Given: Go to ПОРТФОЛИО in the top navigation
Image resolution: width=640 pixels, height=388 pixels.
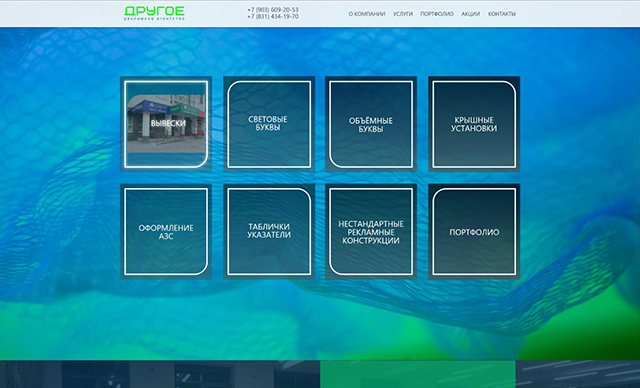Looking at the screenshot, I should click(437, 14).
